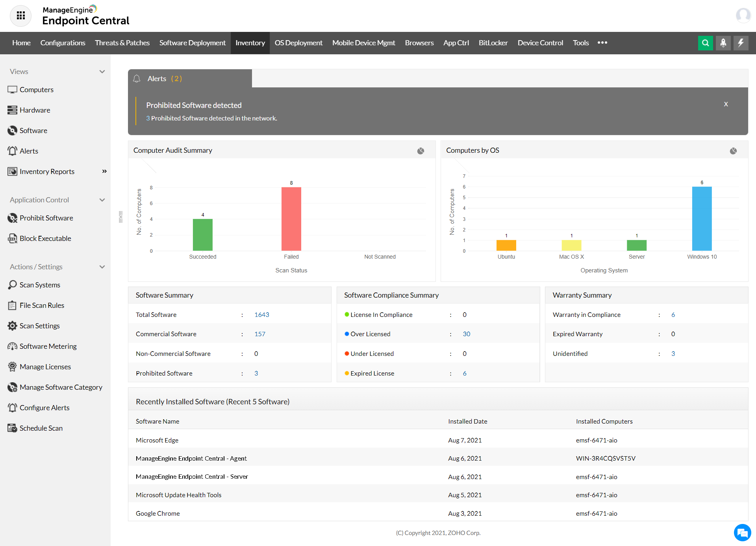Collapse the Views section

tap(102, 71)
